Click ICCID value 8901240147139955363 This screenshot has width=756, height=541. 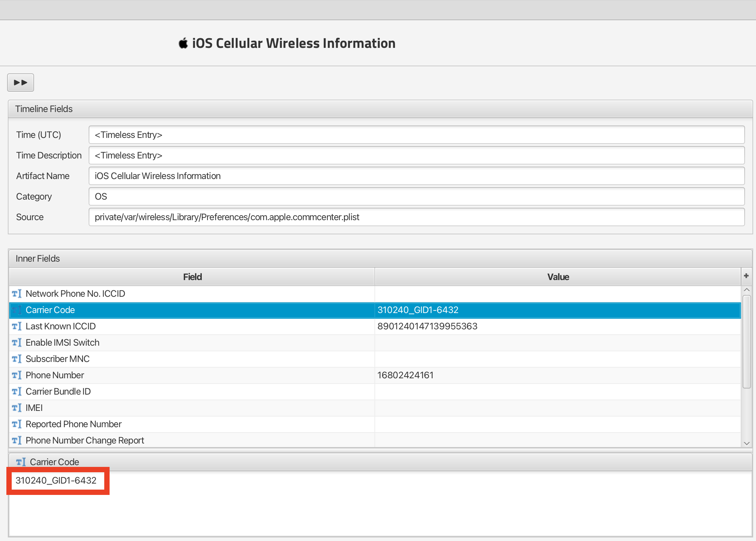pyautogui.click(x=427, y=326)
